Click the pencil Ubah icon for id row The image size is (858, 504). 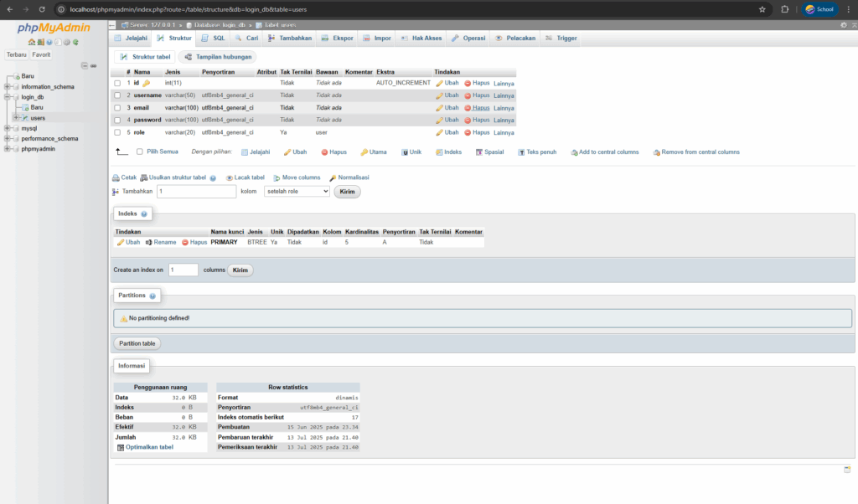tap(439, 84)
